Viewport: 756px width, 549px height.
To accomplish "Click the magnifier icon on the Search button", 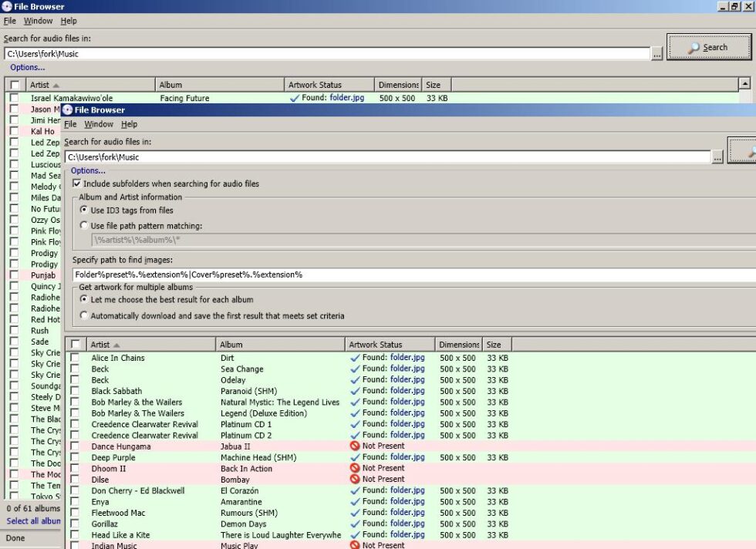I will point(693,47).
